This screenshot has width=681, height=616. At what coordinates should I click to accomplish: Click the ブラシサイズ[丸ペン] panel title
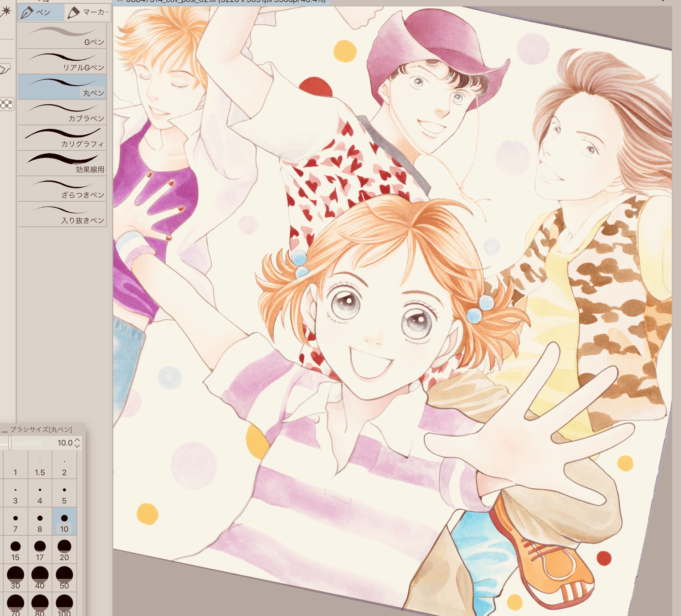[x=41, y=430]
